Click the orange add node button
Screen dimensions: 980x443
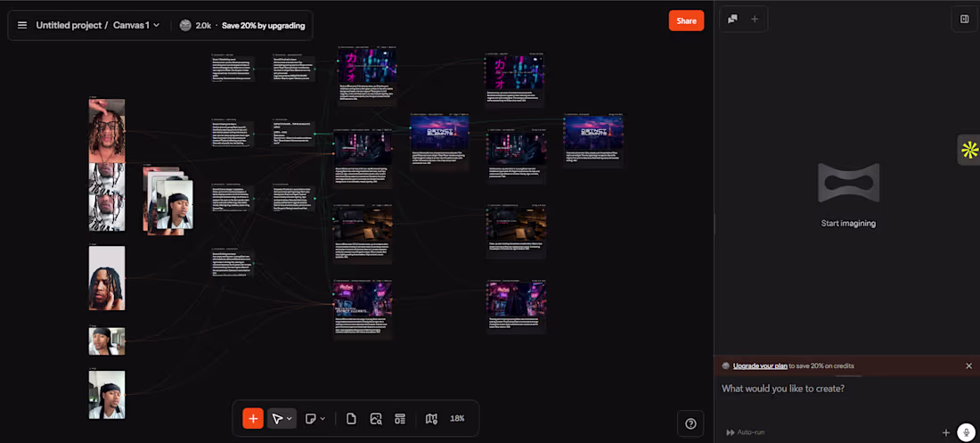[253, 419]
